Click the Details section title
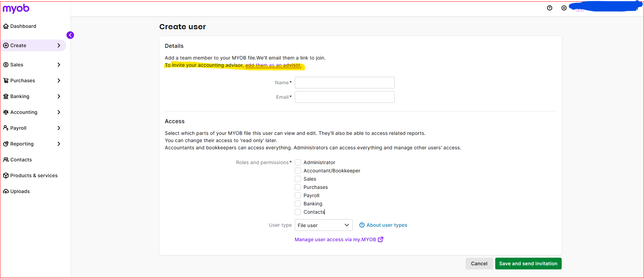 [174, 46]
